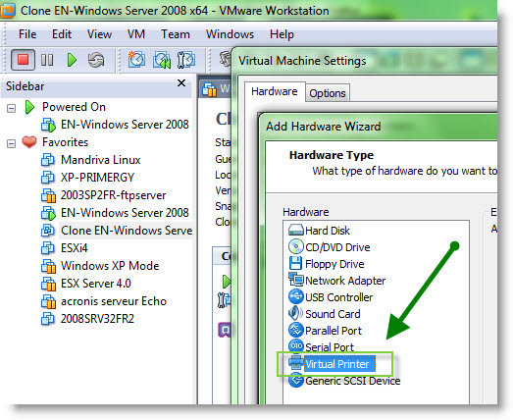Select 2003SP2FR-ftpserver virtual machine
This screenshot has width=513, height=420.
click(x=113, y=195)
